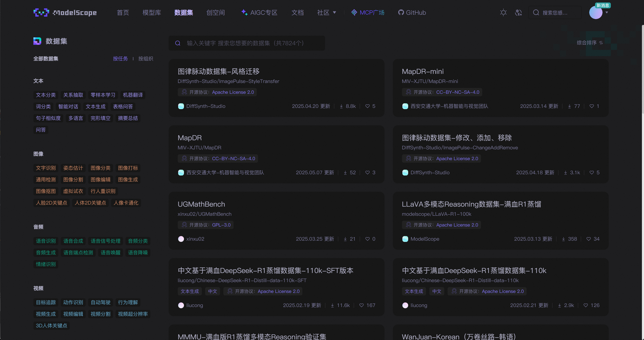Select the 数据集 navigation tab

184,12
